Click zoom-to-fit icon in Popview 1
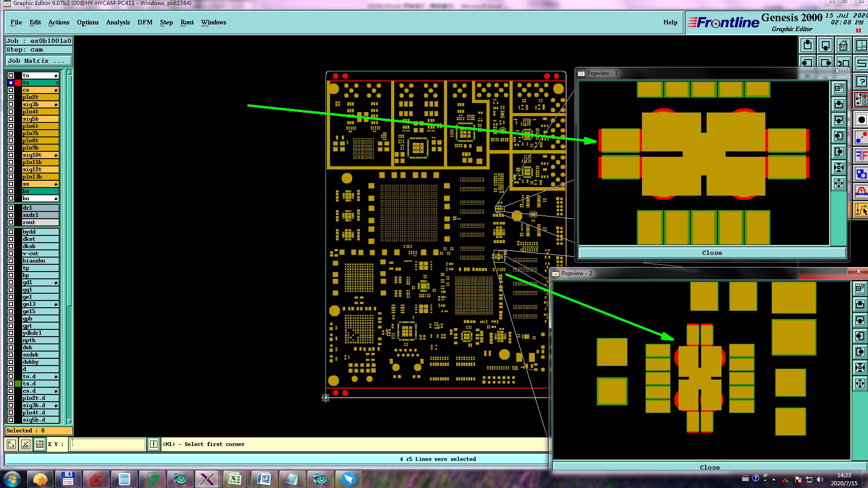 839,168
